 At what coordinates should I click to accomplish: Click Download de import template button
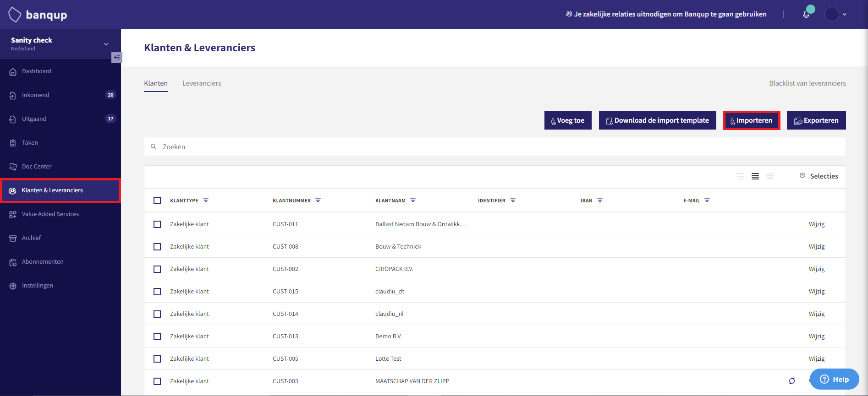[658, 120]
